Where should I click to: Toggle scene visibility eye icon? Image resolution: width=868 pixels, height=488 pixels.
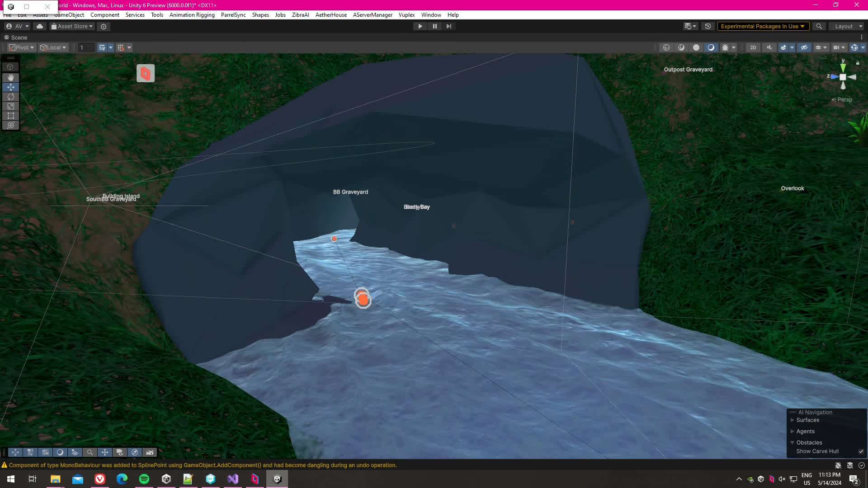pos(804,47)
